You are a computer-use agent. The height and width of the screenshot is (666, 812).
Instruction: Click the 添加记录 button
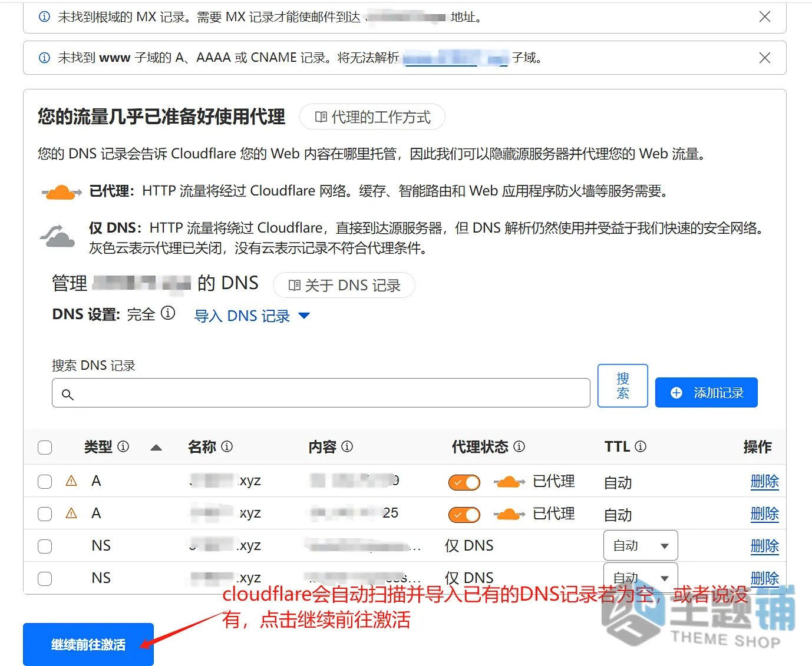(x=706, y=393)
